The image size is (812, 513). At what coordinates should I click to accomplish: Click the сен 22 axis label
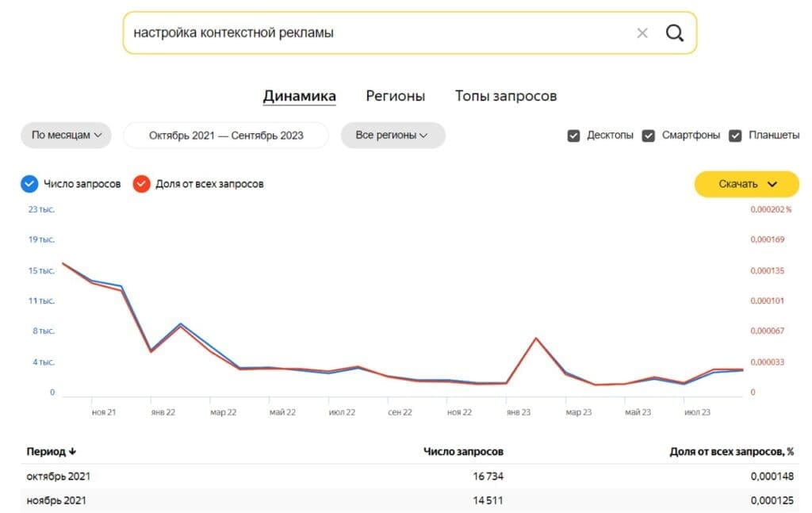400,412
